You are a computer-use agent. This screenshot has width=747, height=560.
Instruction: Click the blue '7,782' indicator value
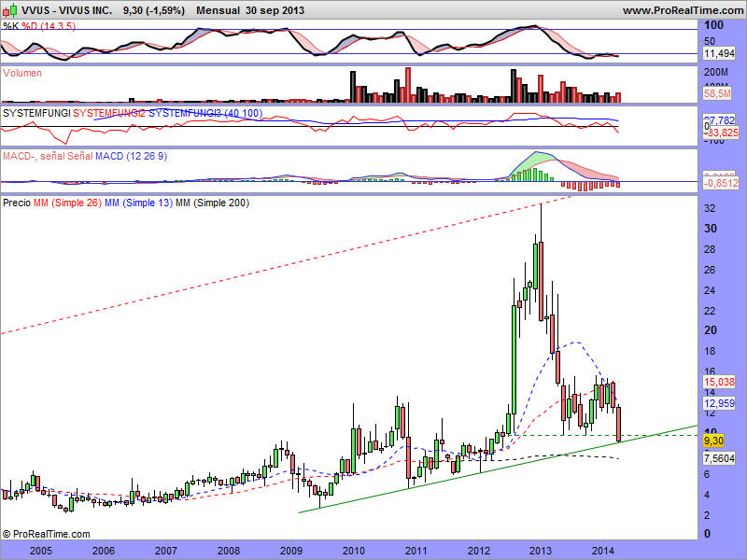pos(720,120)
